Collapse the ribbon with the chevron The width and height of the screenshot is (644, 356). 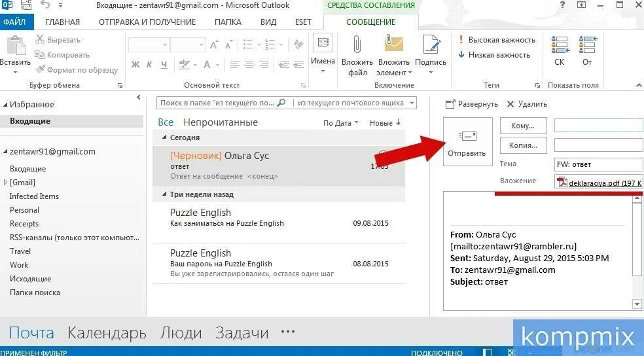(639, 85)
